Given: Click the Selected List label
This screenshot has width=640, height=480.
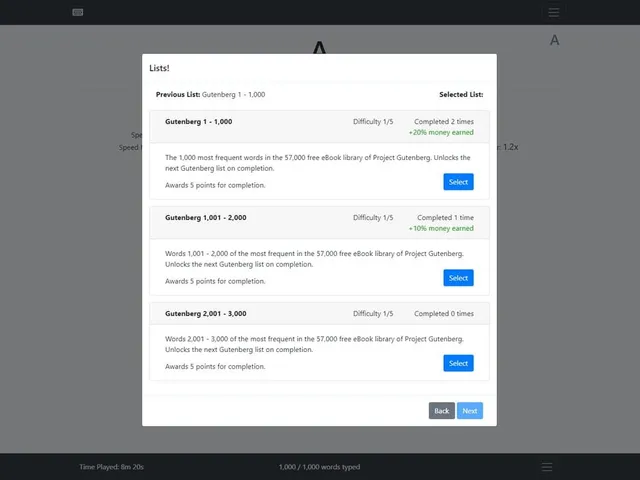Looking at the screenshot, I should (461, 94).
